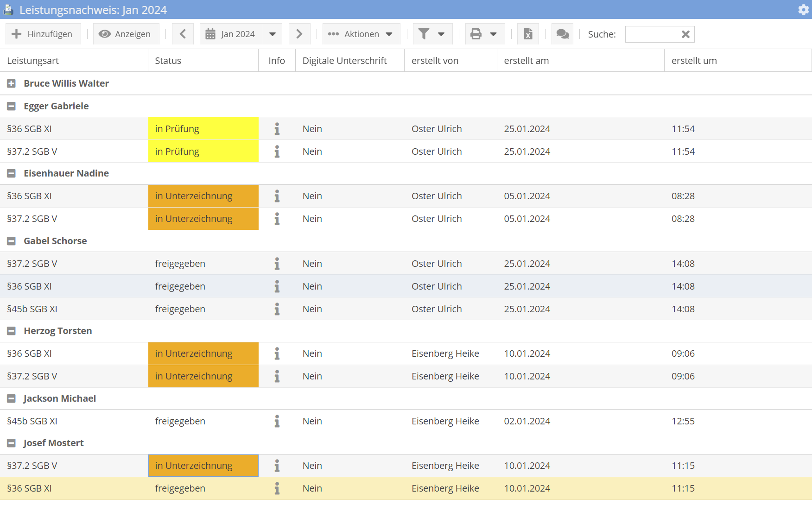Sort by the Leistungsart column header
Screen dimensions: 812x524
33,61
